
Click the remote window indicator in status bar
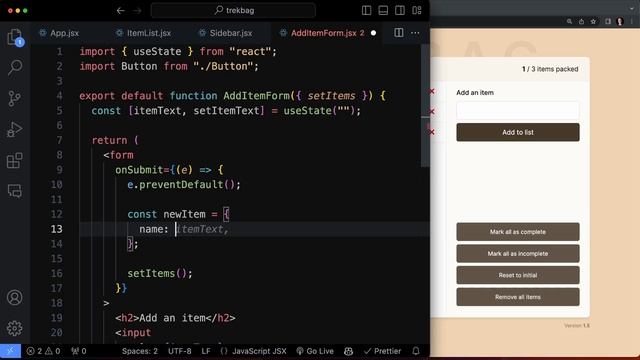pyautogui.click(x=10, y=351)
